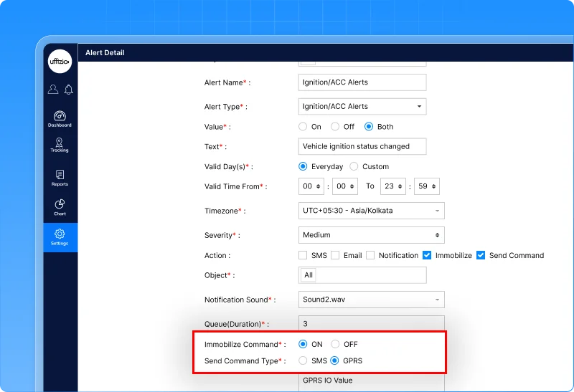
Task: Set Immobilize Command to ON
Action: tap(303, 344)
